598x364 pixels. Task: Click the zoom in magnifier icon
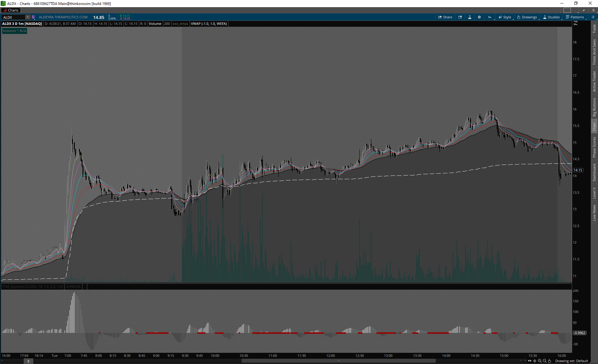tap(540, 361)
